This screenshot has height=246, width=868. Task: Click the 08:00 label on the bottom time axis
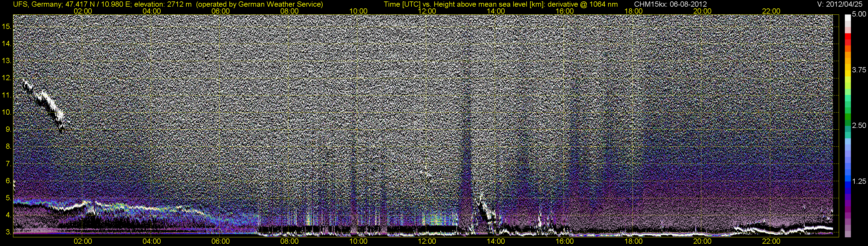(x=289, y=241)
